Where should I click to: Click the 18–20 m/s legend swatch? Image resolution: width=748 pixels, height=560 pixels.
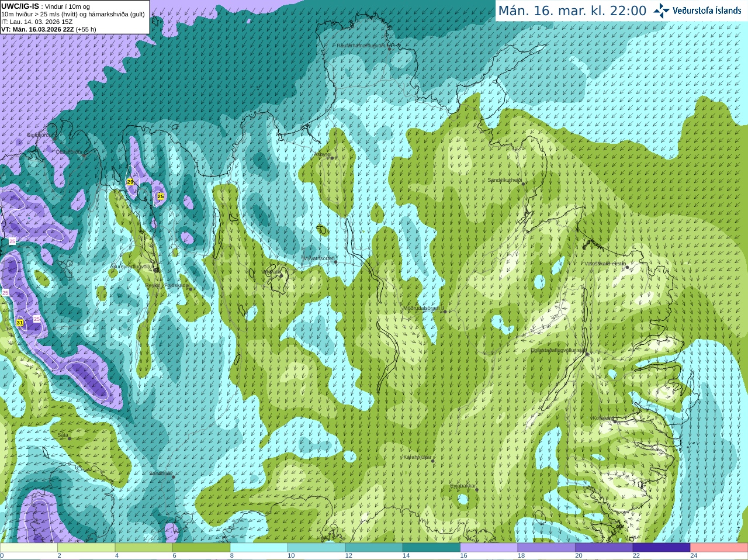(x=546, y=548)
